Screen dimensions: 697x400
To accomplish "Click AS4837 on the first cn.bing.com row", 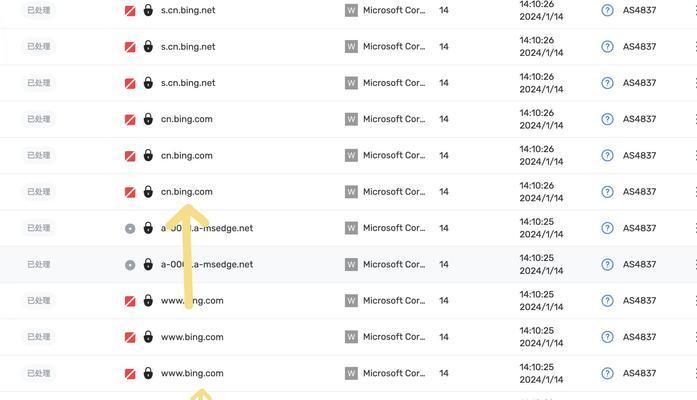I will click(x=639, y=119).
